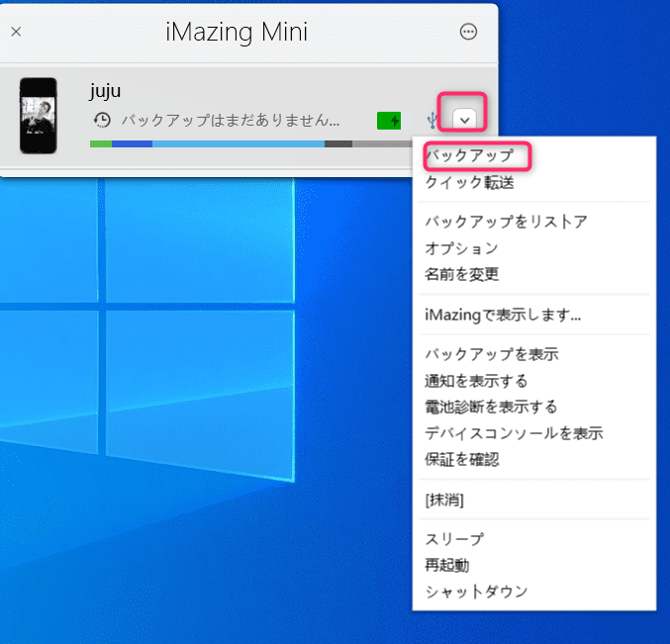Close the iMazing Mini panel
Viewport: 670px width, 644px height.
(x=16, y=32)
